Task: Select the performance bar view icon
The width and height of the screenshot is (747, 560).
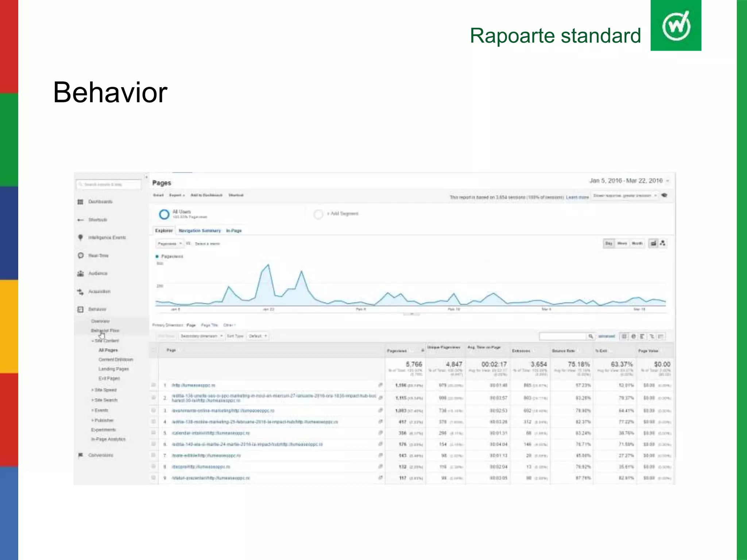Action: click(642, 336)
